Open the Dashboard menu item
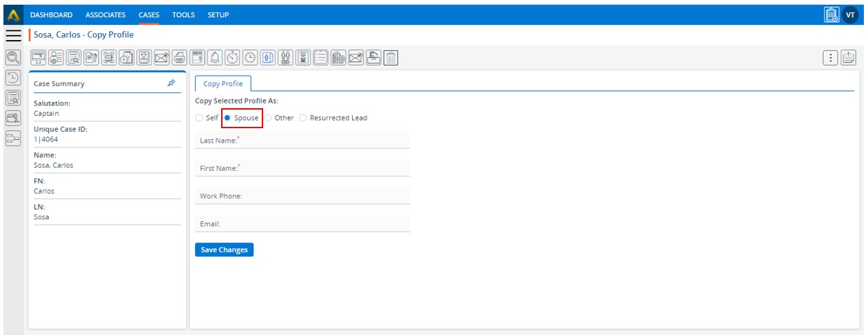This screenshot has width=868, height=335. (51, 14)
